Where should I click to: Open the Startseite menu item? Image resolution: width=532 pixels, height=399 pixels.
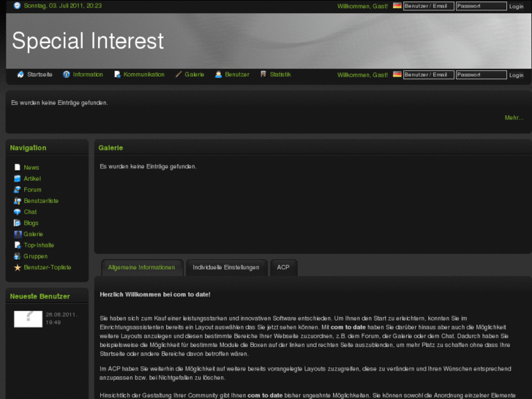(40, 75)
